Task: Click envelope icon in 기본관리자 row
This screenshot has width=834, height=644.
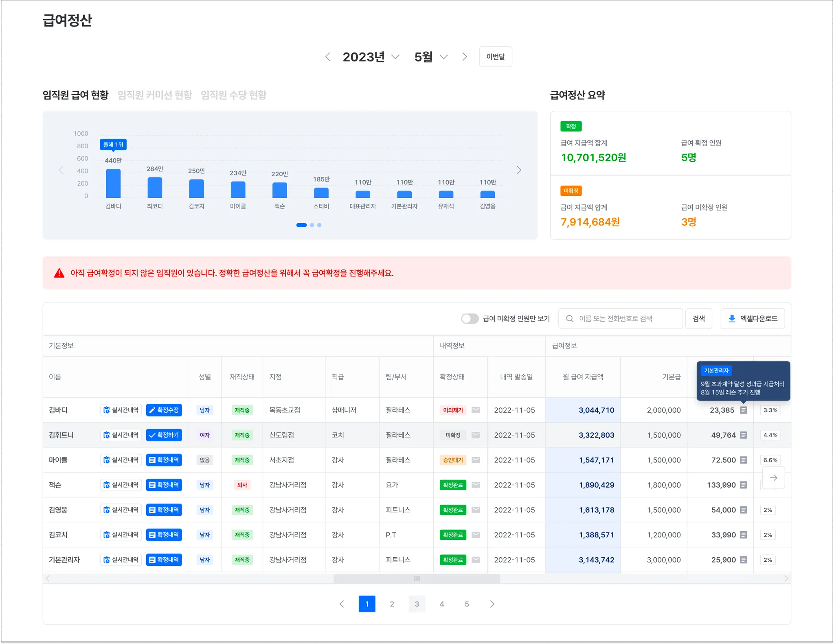Action: [x=475, y=560]
